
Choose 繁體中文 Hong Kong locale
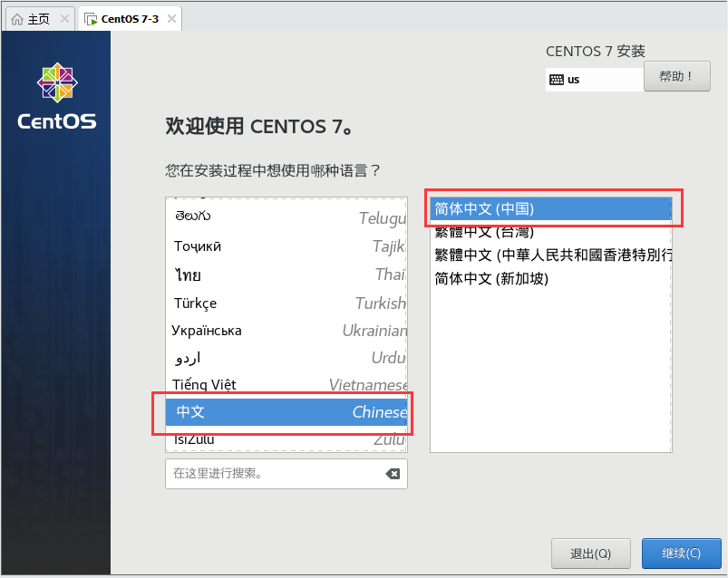coord(550,255)
